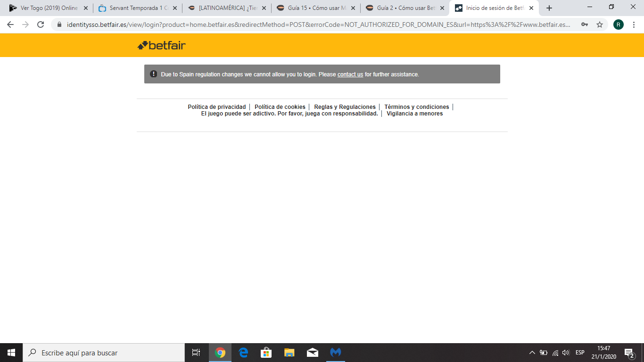
Task: Open the 'Política de privacidad' link
Action: point(217,107)
